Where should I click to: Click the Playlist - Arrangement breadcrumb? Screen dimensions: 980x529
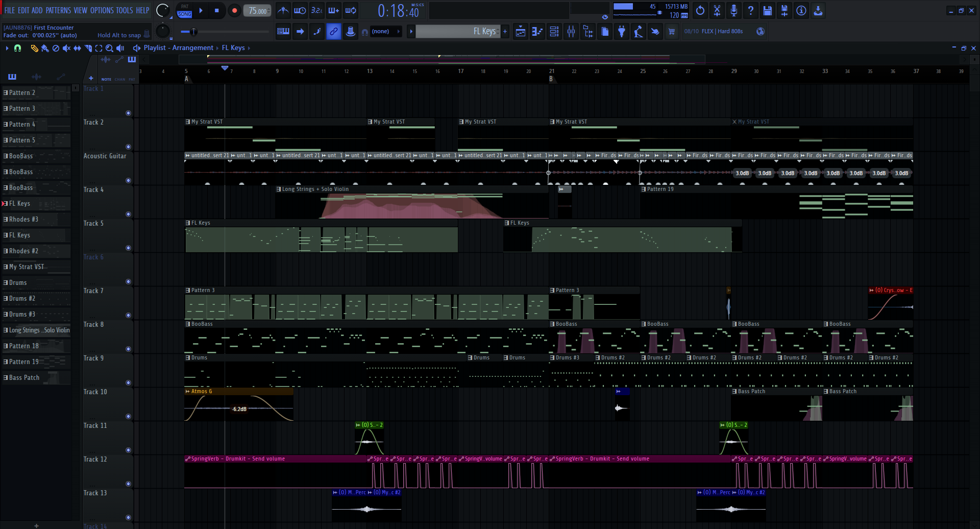point(179,48)
